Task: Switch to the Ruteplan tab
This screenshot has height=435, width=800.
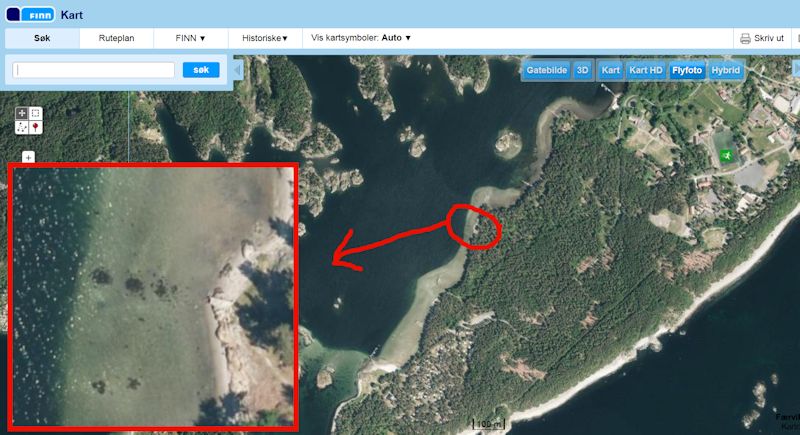Action: 116,38
